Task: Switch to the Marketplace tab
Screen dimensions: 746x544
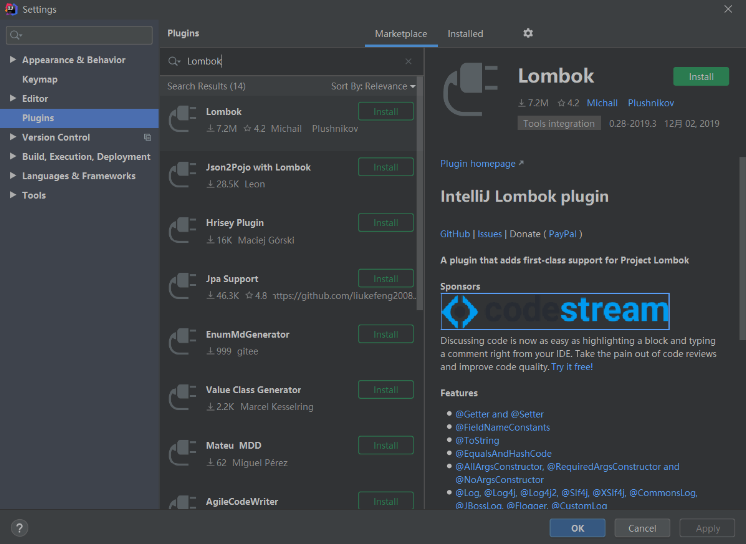Action: 400,34
